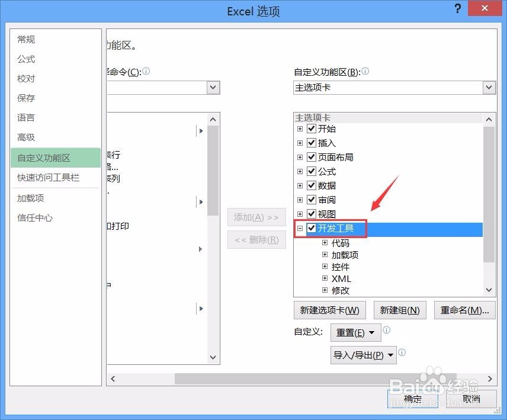Screen dimensions: 507x420
Task: Uncheck the 插入 tab checkbox
Action: pos(312,143)
